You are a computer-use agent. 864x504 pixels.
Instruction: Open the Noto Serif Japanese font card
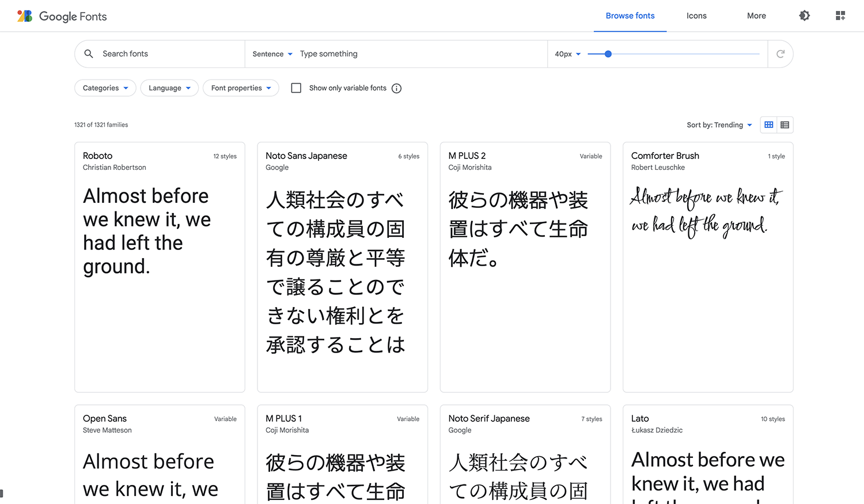click(x=525, y=454)
